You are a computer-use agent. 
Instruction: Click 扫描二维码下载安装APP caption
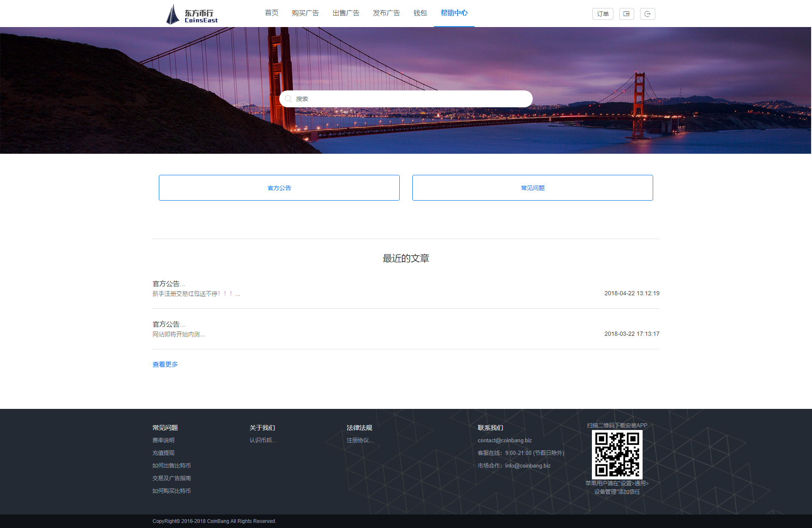click(617, 425)
